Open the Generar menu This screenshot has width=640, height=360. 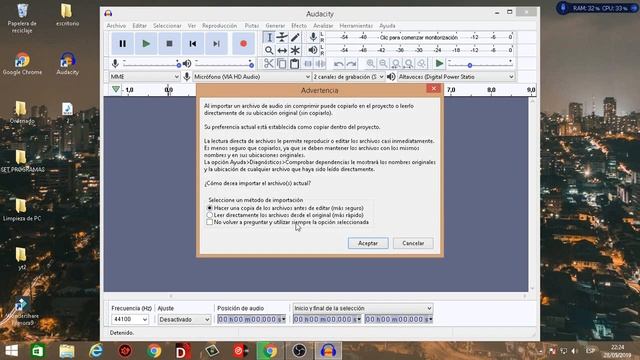coord(275,26)
